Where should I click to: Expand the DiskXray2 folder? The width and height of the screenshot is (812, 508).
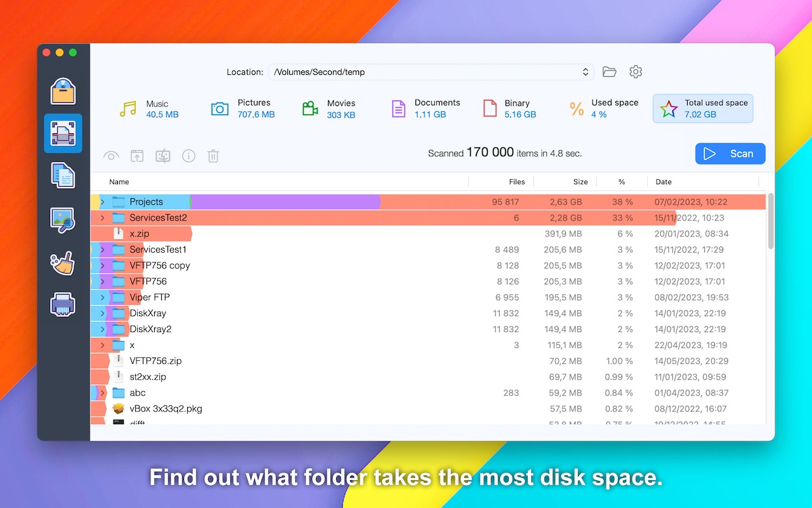[x=102, y=329]
